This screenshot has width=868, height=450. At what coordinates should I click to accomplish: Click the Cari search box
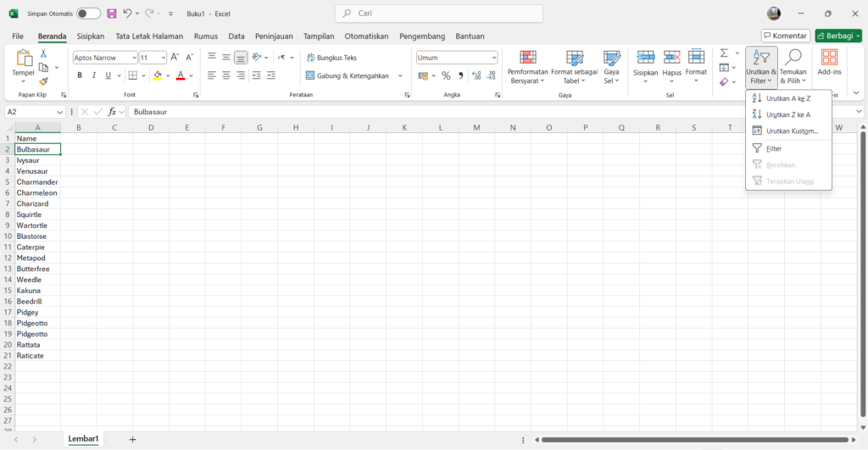tap(439, 14)
